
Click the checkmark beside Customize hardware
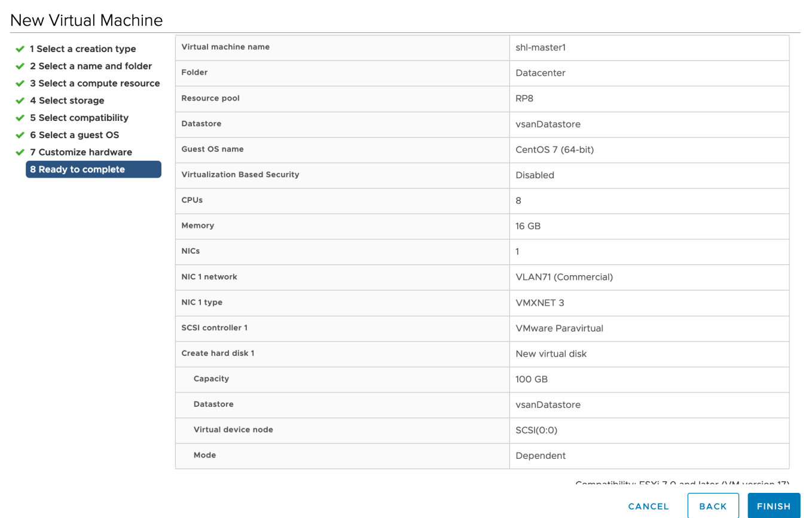click(x=21, y=152)
